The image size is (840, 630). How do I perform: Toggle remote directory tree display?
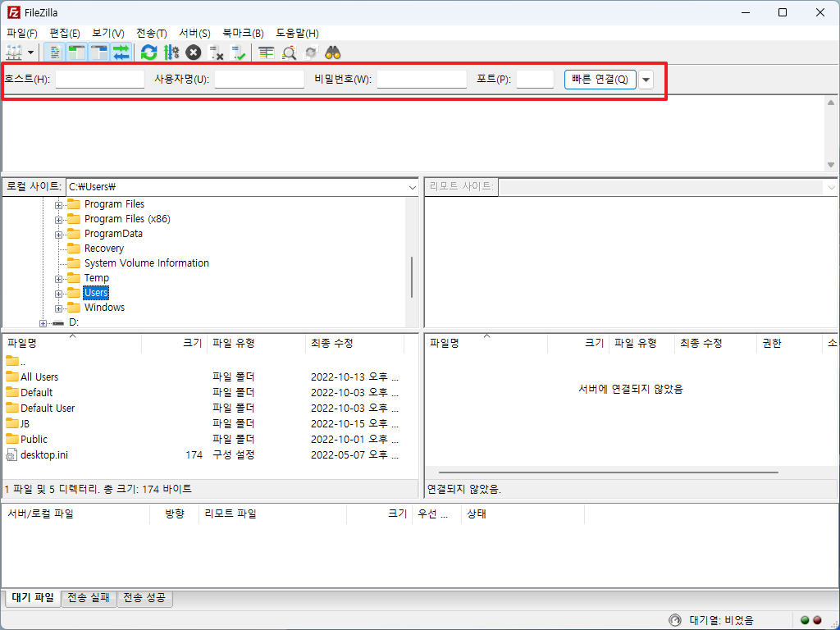tap(99, 52)
